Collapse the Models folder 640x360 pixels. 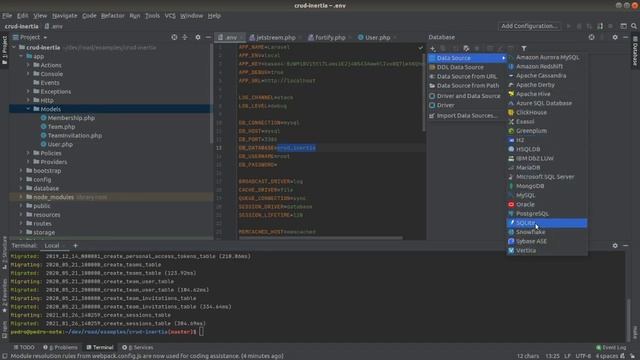tap(28, 109)
